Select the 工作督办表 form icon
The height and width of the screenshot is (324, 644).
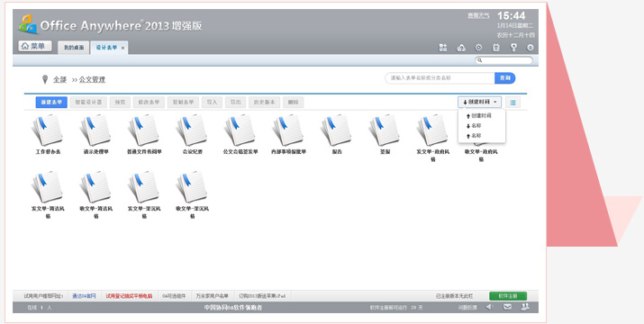click(x=48, y=130)
